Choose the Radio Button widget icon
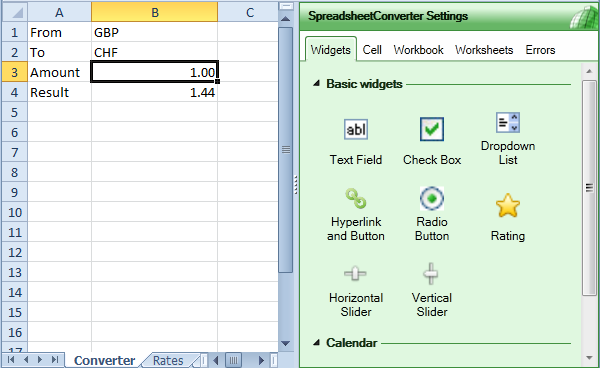The width and height of the screenshot is (600, 368). [x=432, y=199]
